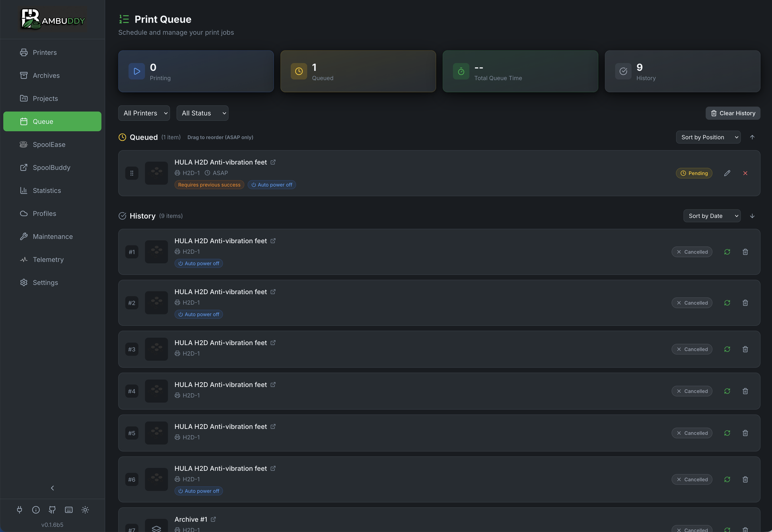This screenshot has width=772, height=532.
Task: Click the Auto power off badge on queued job
Action: (x=272, y=185)
